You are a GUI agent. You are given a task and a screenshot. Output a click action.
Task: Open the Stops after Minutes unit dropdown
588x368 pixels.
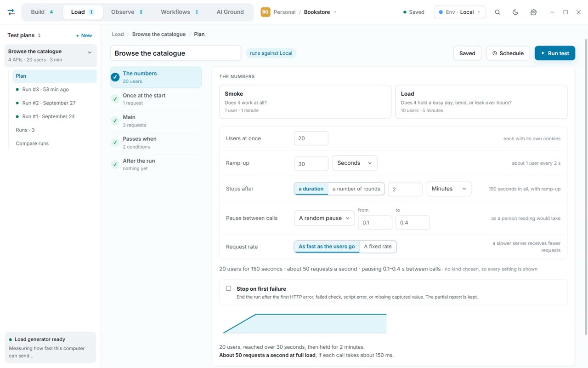(449, 189)
